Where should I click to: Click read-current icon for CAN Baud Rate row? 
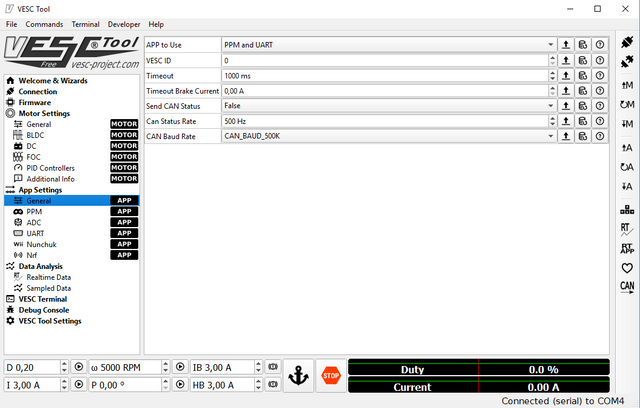[x=566, y=136]
